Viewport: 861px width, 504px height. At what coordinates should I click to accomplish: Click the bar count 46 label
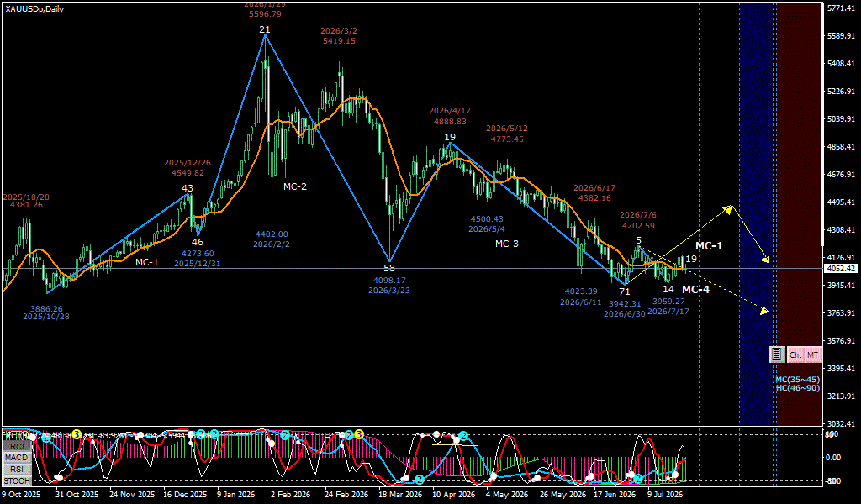tap(197, 242)
